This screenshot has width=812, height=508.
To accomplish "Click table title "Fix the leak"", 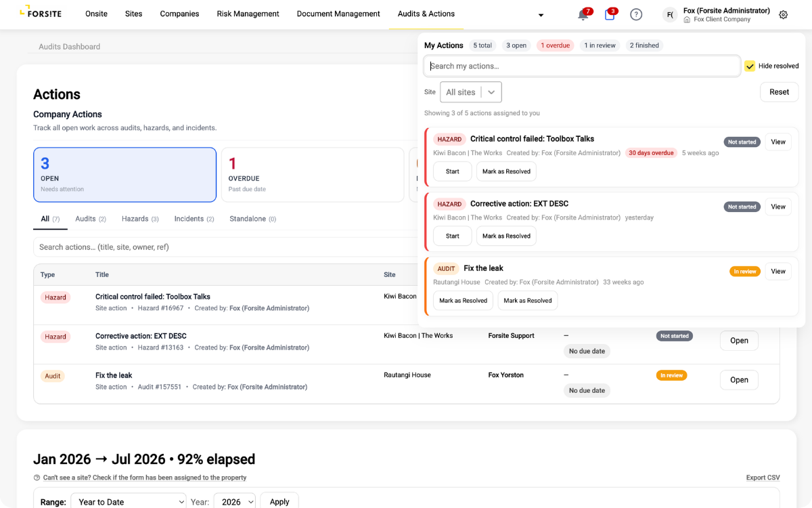I will (114, 375).
